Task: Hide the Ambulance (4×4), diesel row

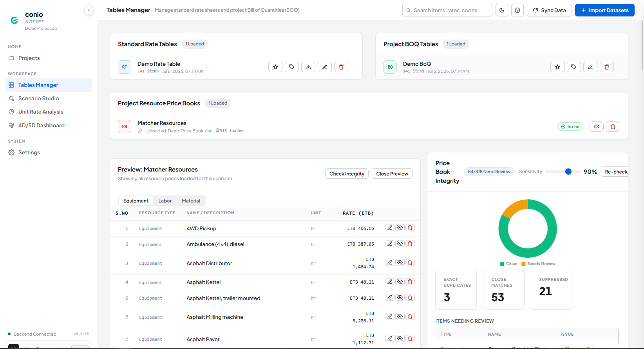Action: 400,244
